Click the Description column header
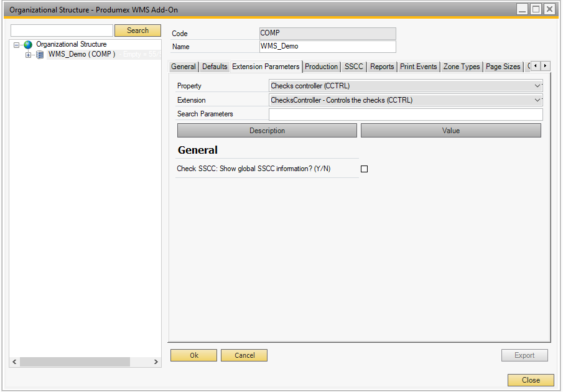This screenshot has height=392, width=563. [267, 131]
